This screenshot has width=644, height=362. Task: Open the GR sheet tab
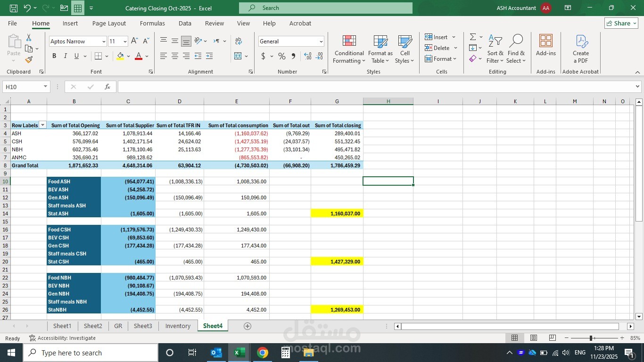click(118, 326)
